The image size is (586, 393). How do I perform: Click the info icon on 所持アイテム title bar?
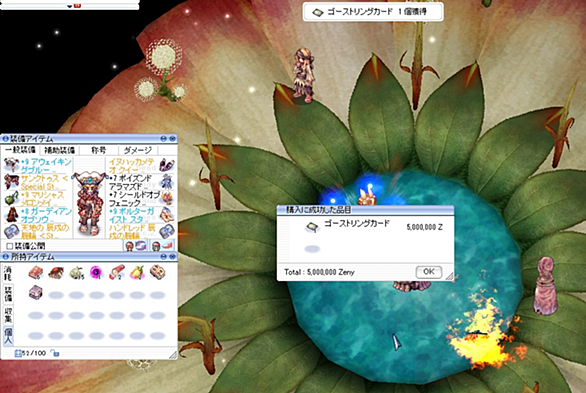(x=5, y=257)
